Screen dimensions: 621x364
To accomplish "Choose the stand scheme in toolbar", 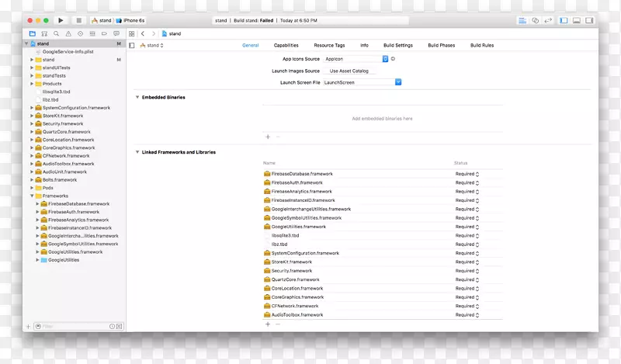I will (102, 20).
